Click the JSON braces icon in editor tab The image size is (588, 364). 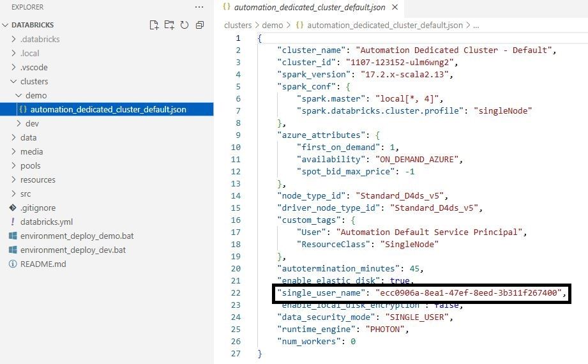coord(227,7)
